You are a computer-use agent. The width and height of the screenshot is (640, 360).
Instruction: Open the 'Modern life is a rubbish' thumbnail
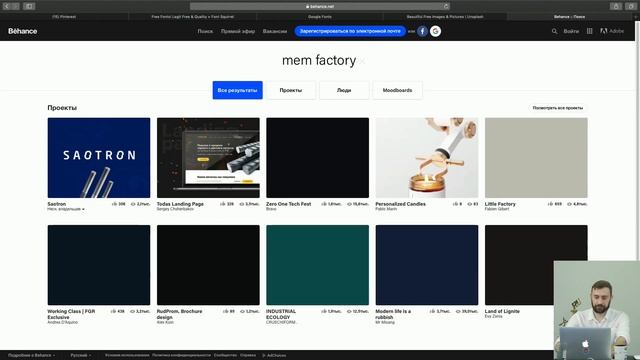[x=427, y=265]
